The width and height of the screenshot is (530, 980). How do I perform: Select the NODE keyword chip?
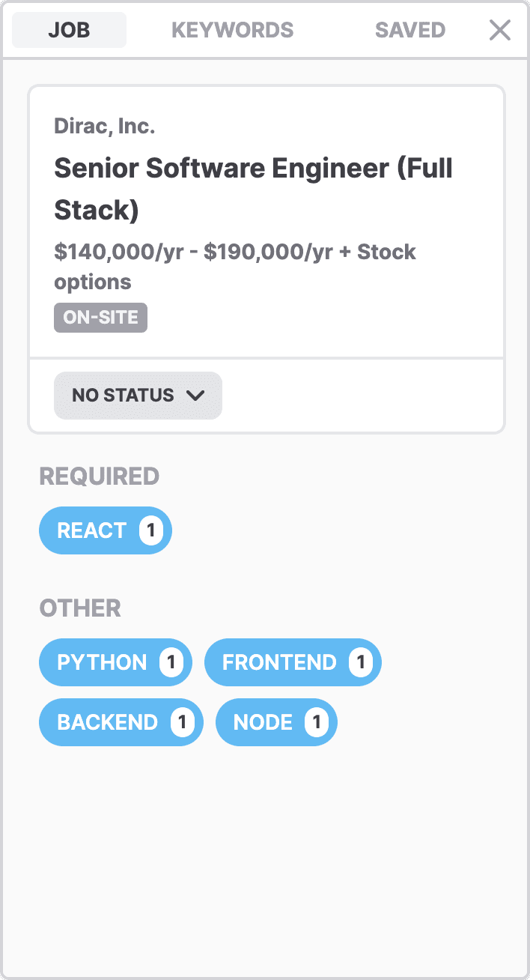click(x=276, y=722)
